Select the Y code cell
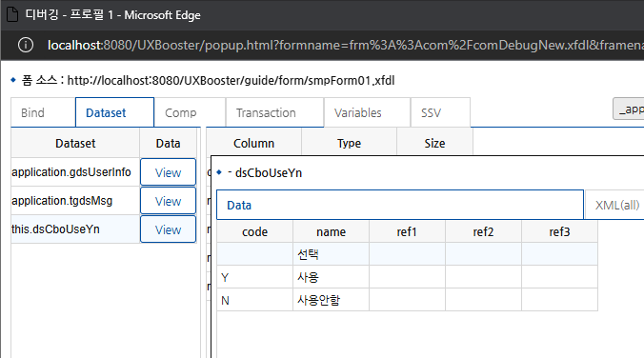Image resolution: width=644 pixels, height=358 pixels. [254, 277]
